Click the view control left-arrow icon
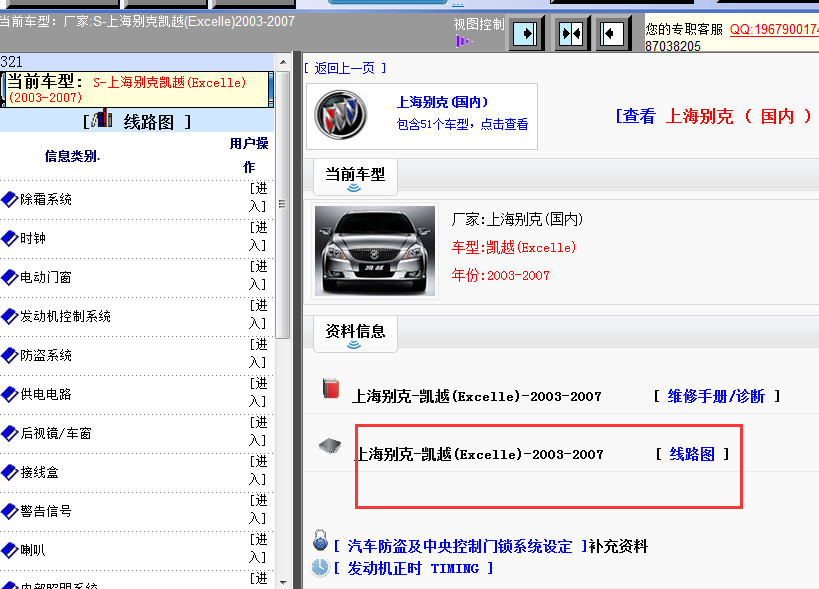This screenshot has width=819, height=589. 612,34
